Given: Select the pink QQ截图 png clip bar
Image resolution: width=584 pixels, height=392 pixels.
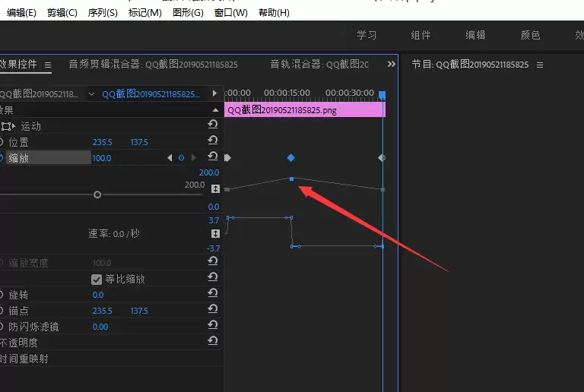Looking at the screenshot, I should tap(305, 110).
